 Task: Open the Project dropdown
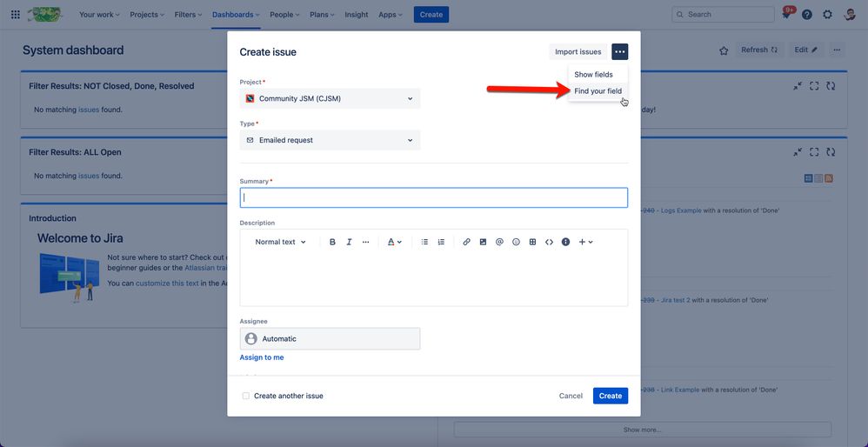330,98
